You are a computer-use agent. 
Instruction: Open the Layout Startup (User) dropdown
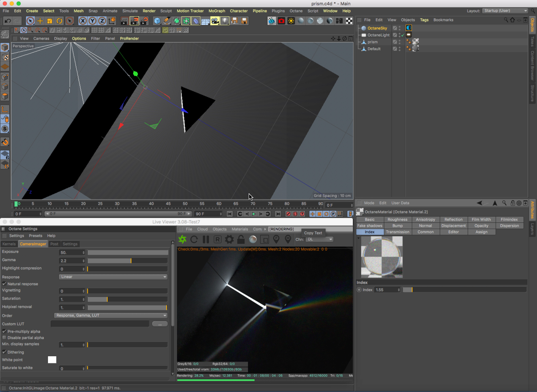coord(505,11)
